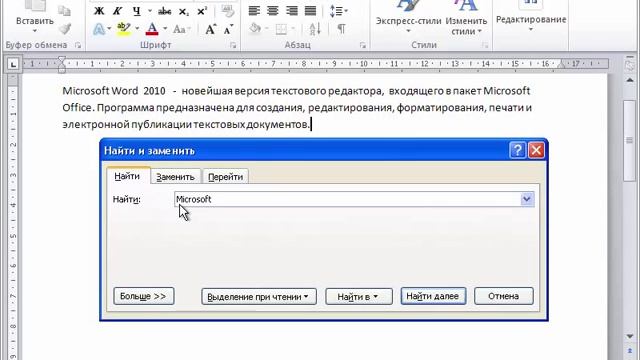Toggle bold formatting (Ж)

pos(99,11)
